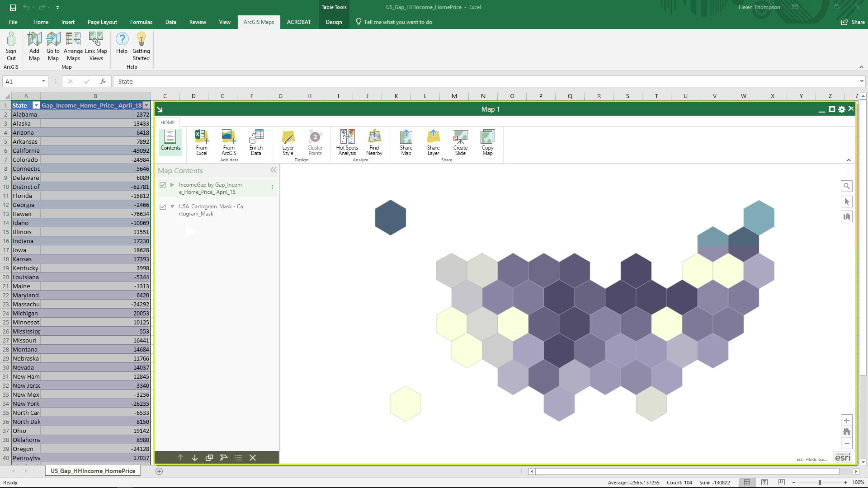Viewport: 868px width, 488px height.
Task: Open the Find Nearby tool
Action: (374, 142)
